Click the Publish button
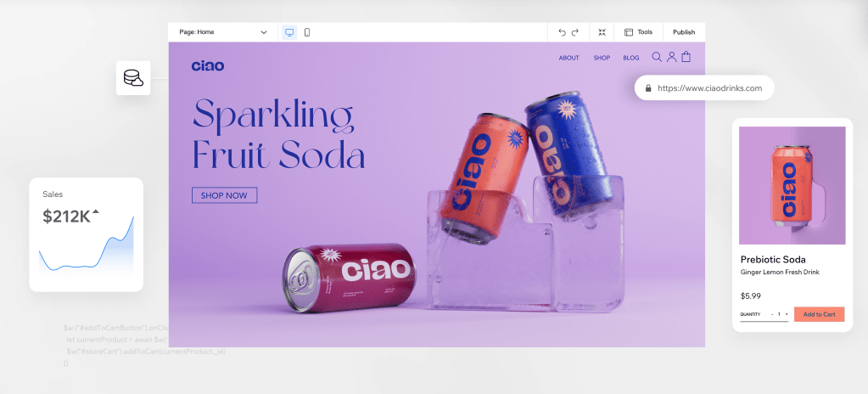This screenshot has width=868, height=394. pyautogui.click(x=684, y=32)
